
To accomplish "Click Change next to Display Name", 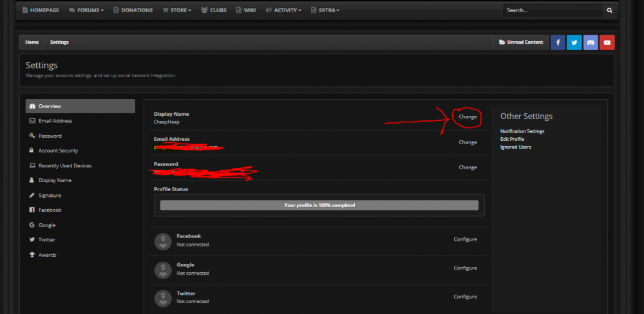I will tap(468, 117).
